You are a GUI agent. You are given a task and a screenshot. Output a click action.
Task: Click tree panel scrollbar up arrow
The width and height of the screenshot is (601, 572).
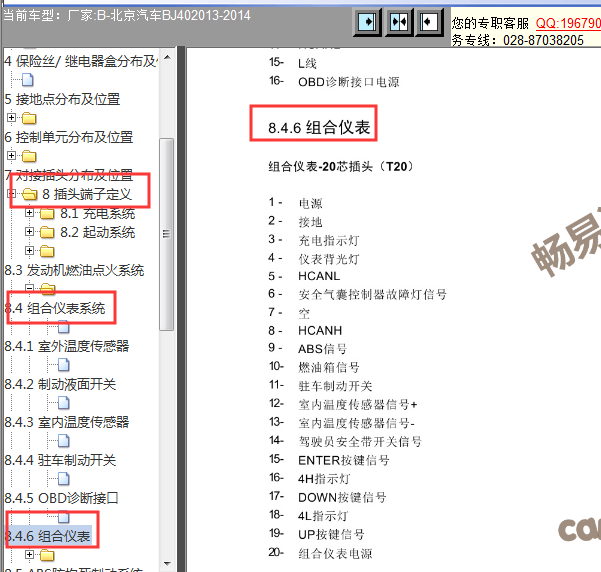point(167,58)
